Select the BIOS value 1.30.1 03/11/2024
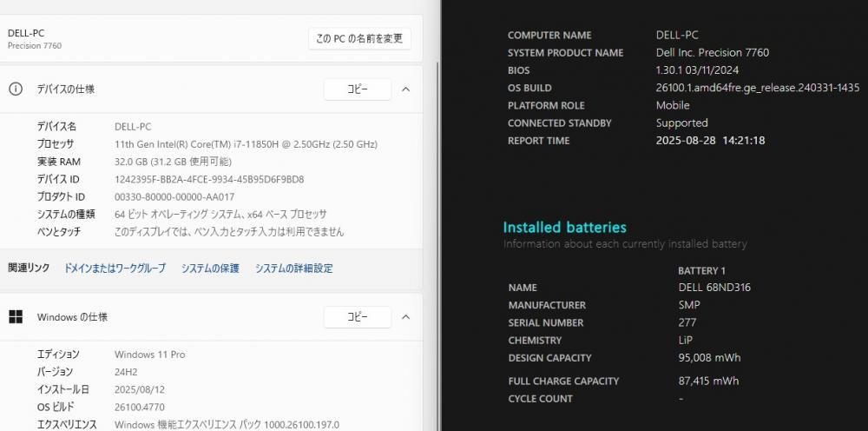The height and width of the screenshot is (431, 868). click(698, 70)
